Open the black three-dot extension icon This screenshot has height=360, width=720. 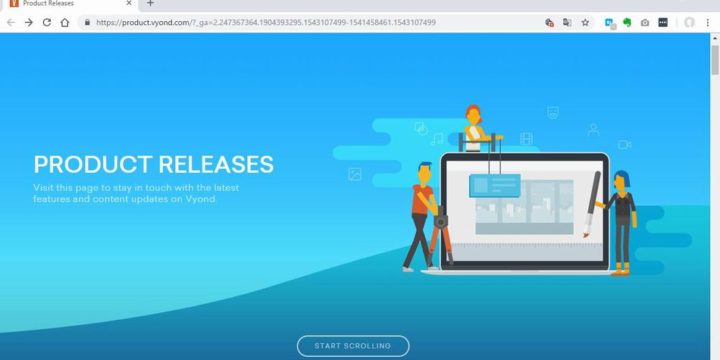(x=663, y=22)
